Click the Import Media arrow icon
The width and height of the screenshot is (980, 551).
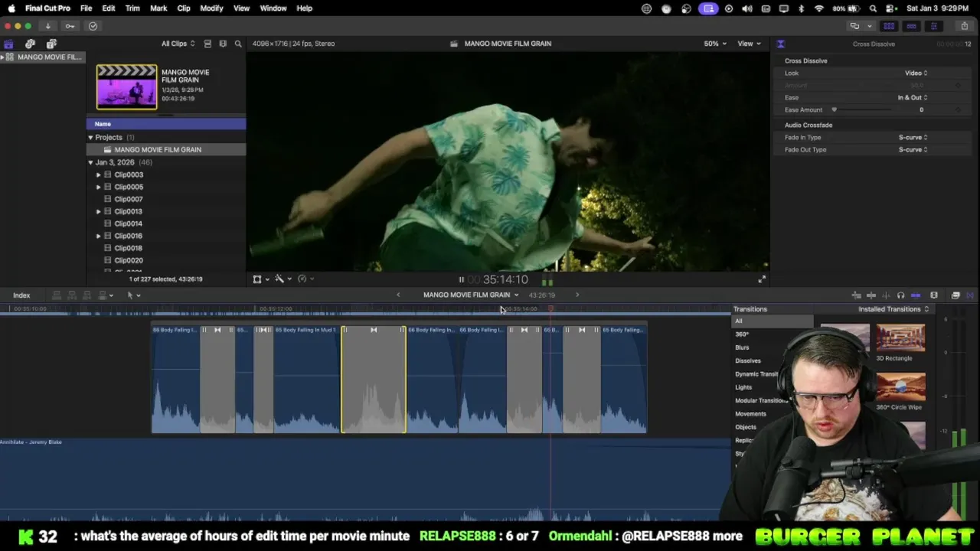pyautogui.click(x=47, y=26)
